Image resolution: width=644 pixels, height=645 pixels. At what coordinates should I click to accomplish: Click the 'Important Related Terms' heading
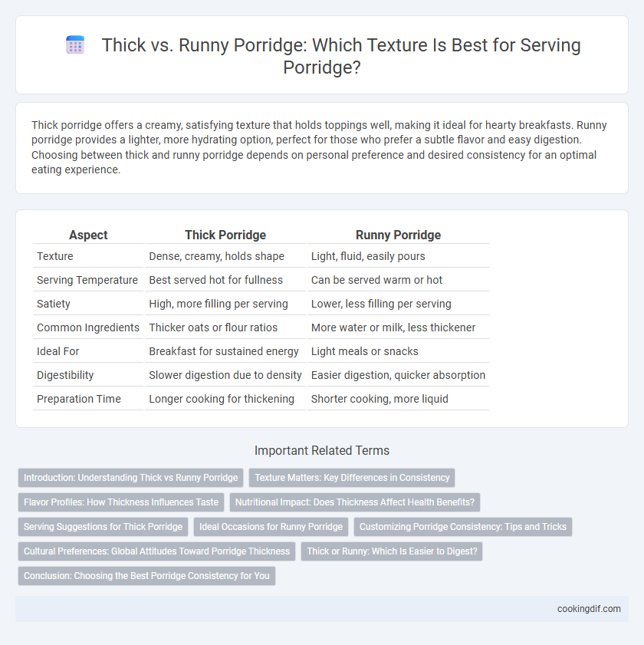click(321, 450)
